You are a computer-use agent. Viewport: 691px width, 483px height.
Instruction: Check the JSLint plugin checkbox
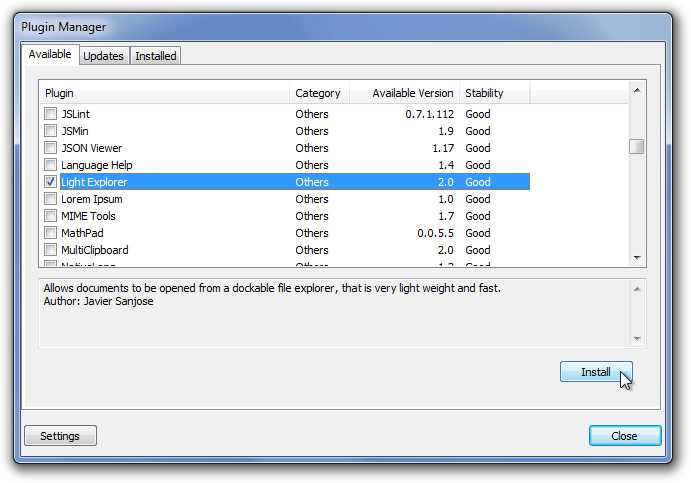point(50,114)
